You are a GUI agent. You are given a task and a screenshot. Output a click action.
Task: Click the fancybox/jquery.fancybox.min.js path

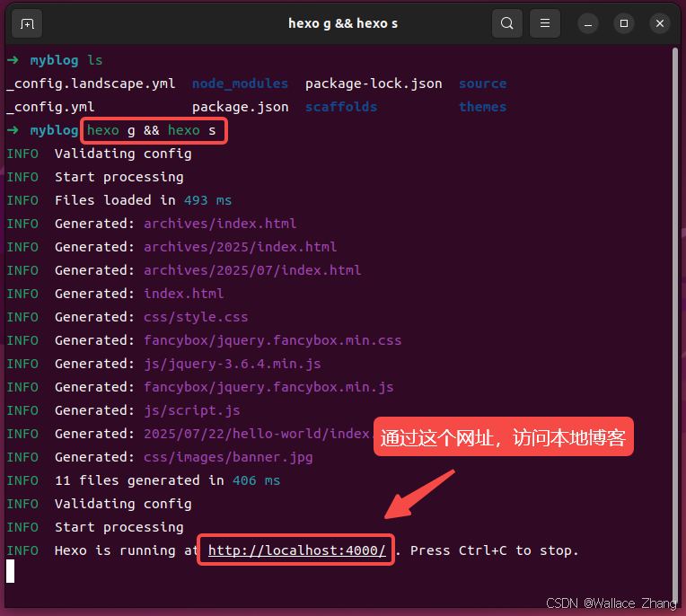coord(268,387)
